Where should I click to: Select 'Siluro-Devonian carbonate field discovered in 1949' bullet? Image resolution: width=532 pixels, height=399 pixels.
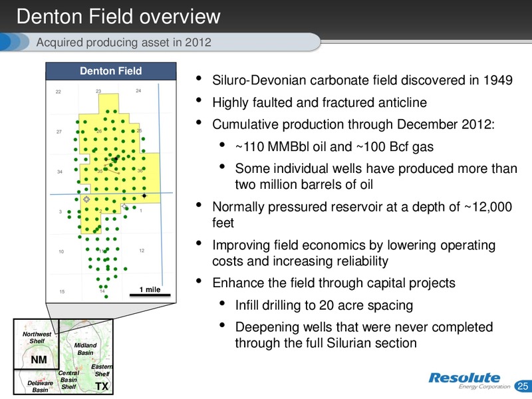(x=362, y=80)
